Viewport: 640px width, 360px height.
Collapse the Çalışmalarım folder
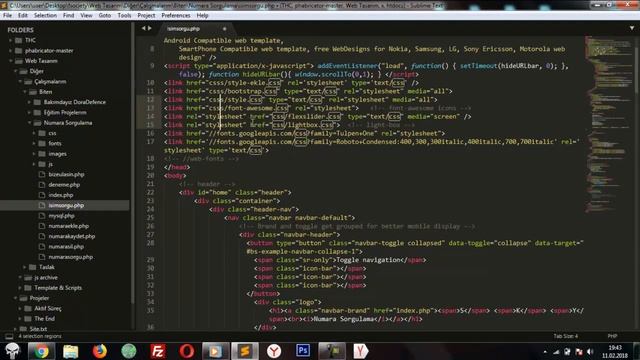pos(20,82)
